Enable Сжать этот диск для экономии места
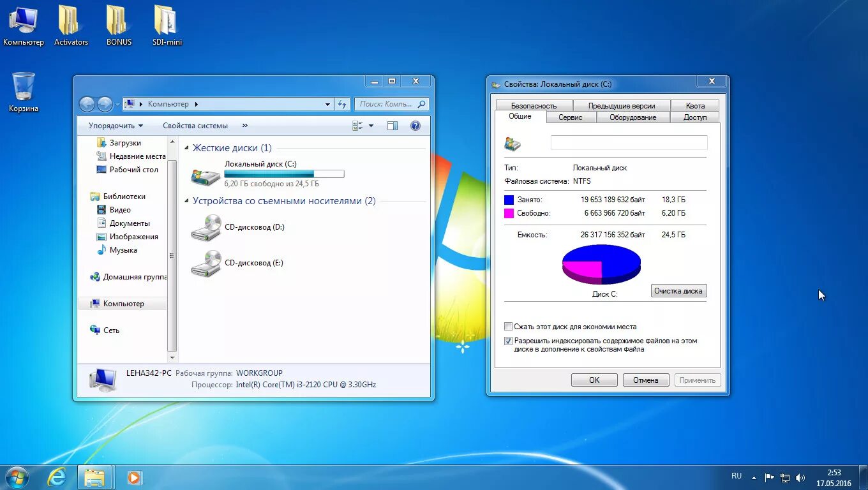The image size is (868, 490). point(508,327)
